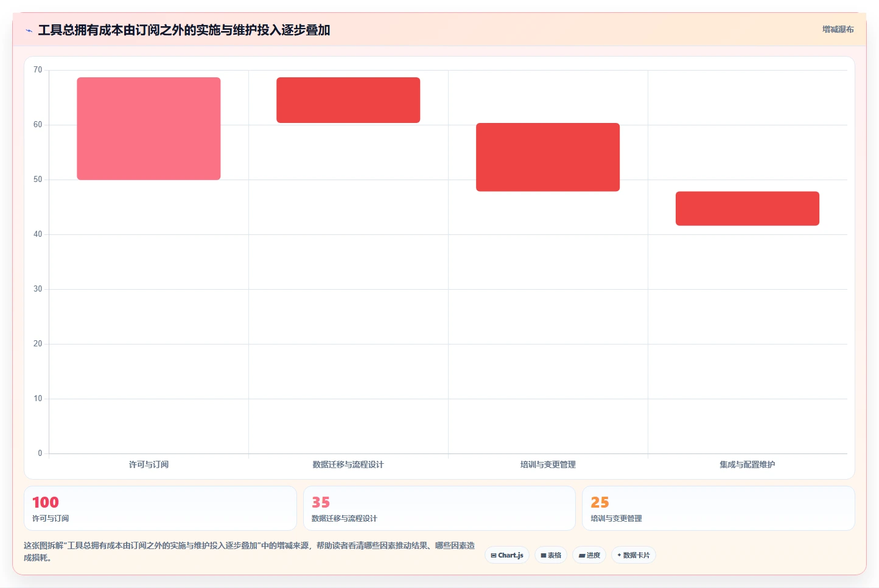Click the red 集成与配置维护 bar
Viewport: 879px width, 588px height.
[748, 209]
